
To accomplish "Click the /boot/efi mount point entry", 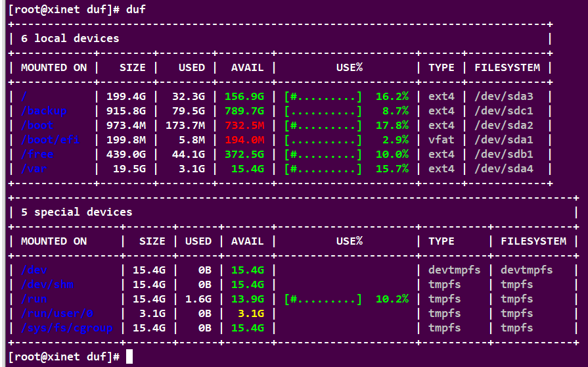I will click(47, 139).
